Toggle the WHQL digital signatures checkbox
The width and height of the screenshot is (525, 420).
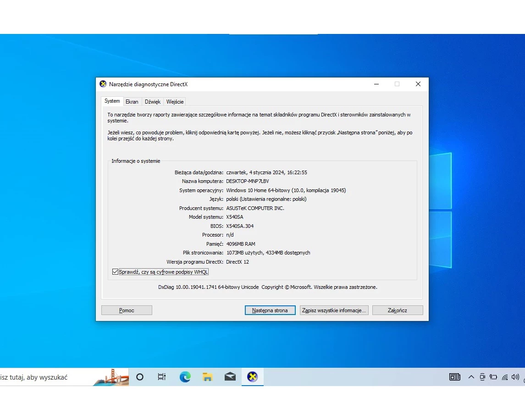pos(115,271)
